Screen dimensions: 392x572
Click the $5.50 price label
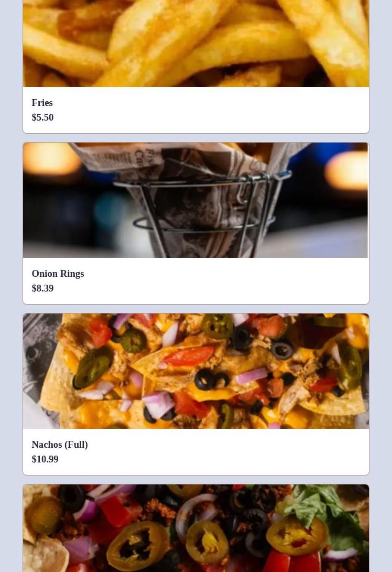[x=42, y=117]
